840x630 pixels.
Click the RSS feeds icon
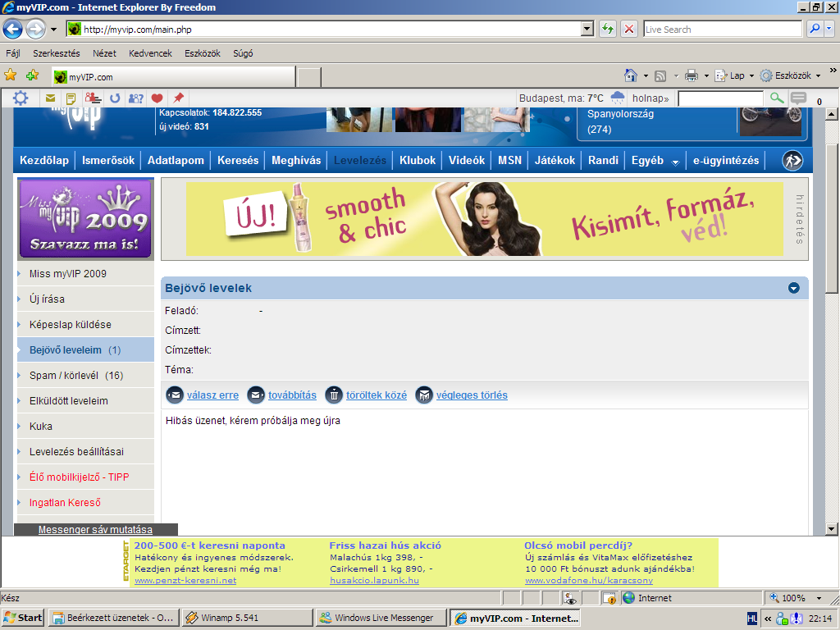pyautogui.click(x=660, y=76)
